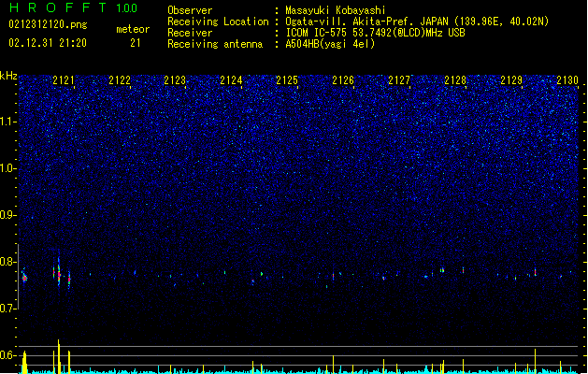Click the 0.9 kHz axis label
Screen dimensions: 588x374
tap(7, 215)
